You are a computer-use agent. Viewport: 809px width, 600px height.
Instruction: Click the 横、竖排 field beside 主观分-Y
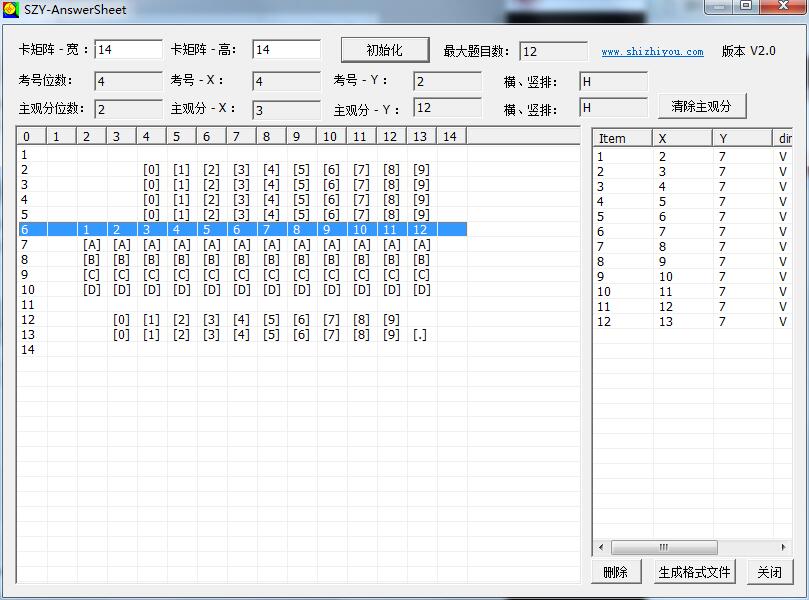click(x=613, y=107)
